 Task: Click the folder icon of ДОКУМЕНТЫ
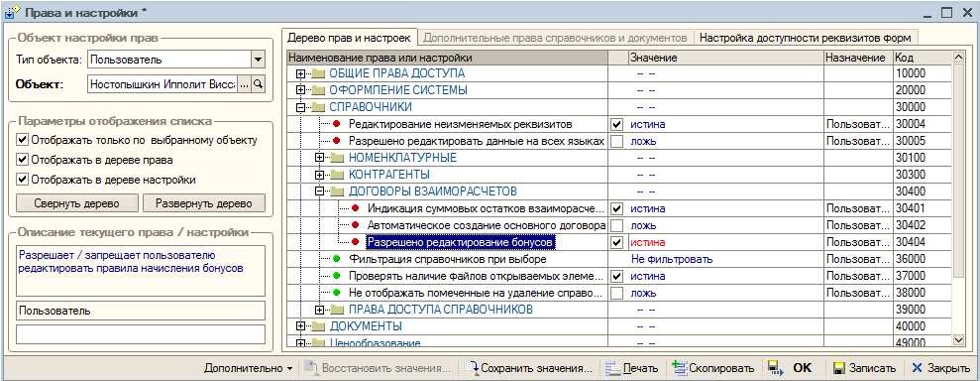(319, 326)
